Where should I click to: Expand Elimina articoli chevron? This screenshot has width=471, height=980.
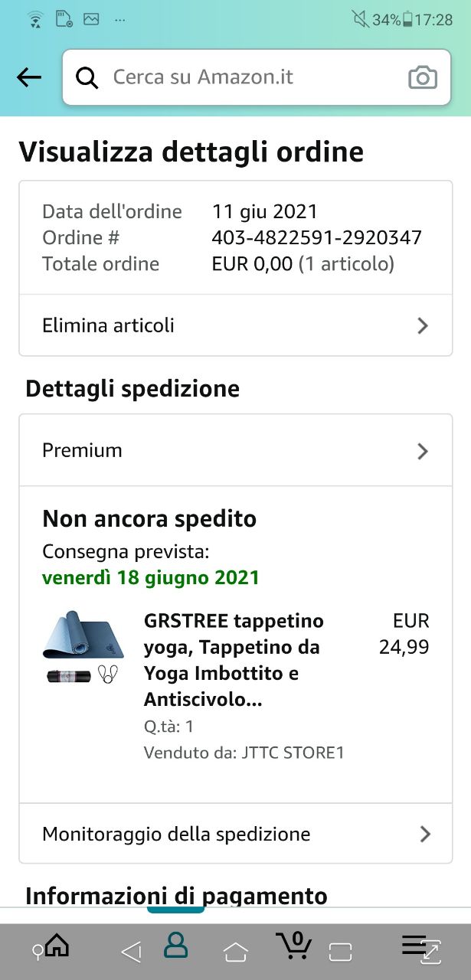tap(423, 326)
